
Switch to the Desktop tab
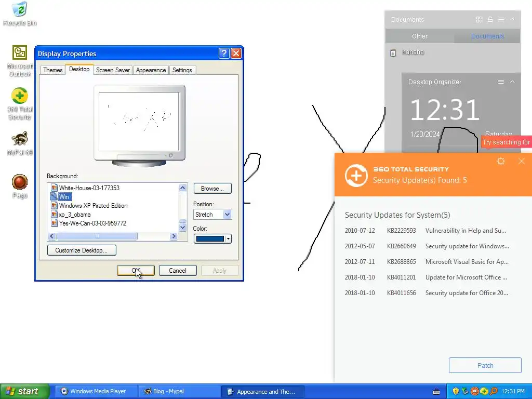pos(79,69)
